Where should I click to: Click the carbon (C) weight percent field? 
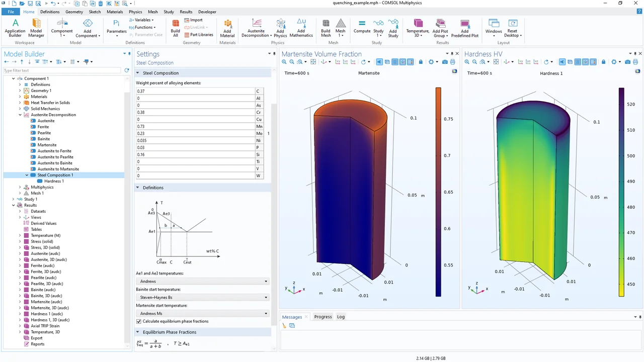point(195,91)
